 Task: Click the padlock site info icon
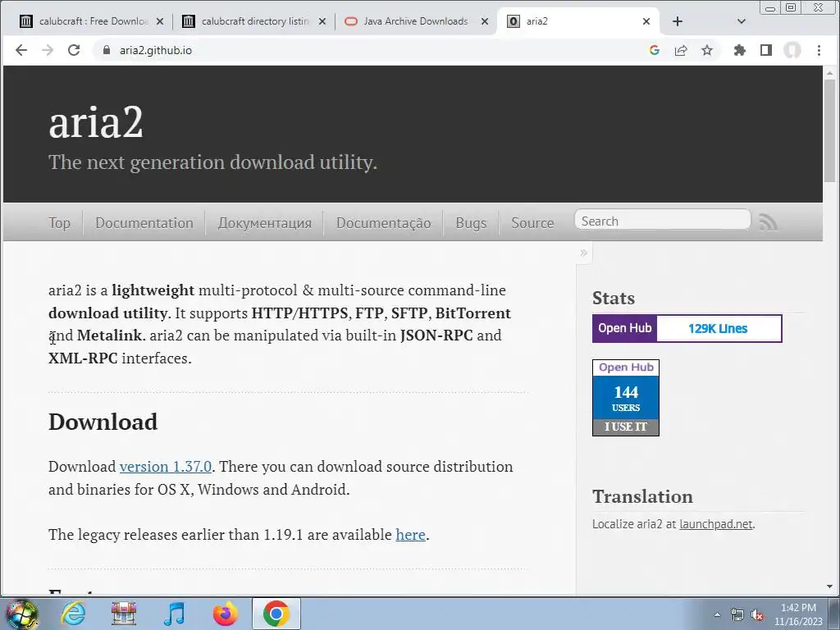coord(107,50)
